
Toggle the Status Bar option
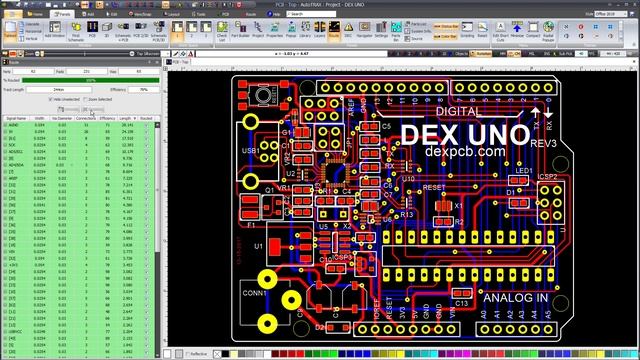coord(446,27)
